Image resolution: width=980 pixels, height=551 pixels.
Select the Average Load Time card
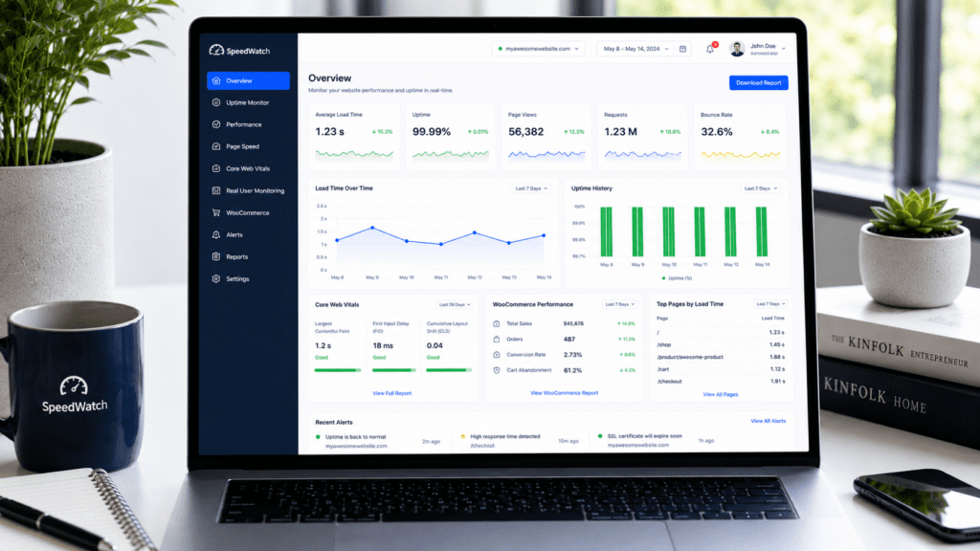click(354, 138)
